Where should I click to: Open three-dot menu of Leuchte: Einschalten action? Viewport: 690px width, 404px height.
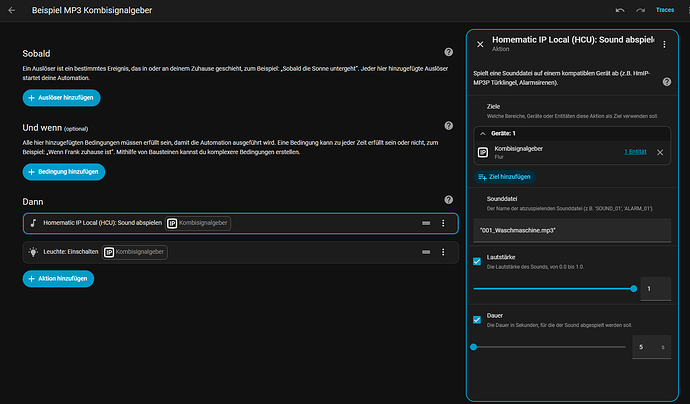point(443,252)
